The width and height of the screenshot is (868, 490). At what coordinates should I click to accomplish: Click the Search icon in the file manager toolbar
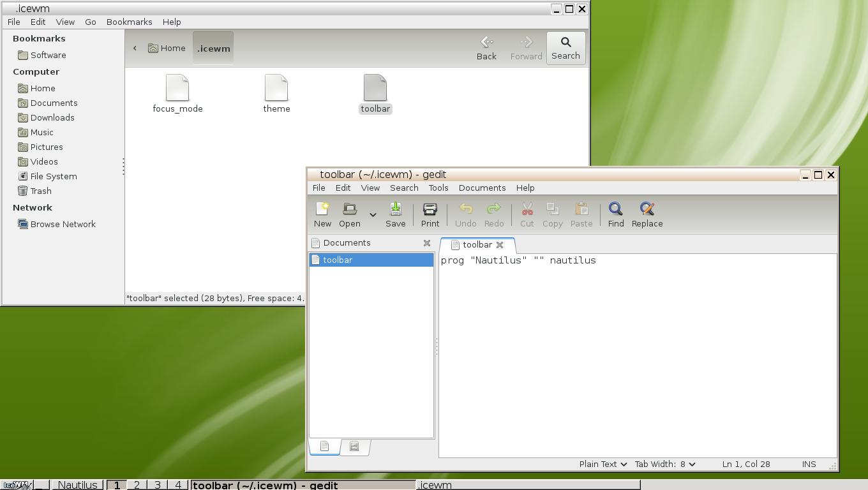tap(565, 48)
